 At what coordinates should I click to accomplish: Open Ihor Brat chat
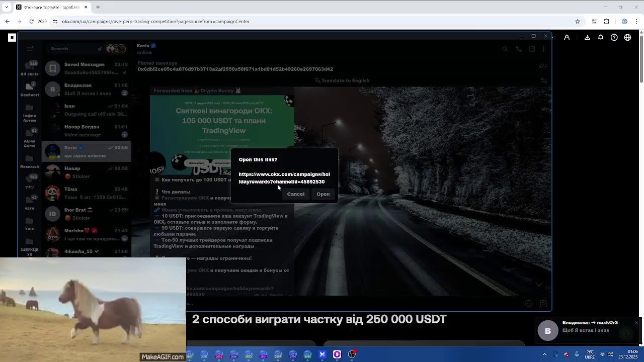pyautogui.click(x=87, y=214)
